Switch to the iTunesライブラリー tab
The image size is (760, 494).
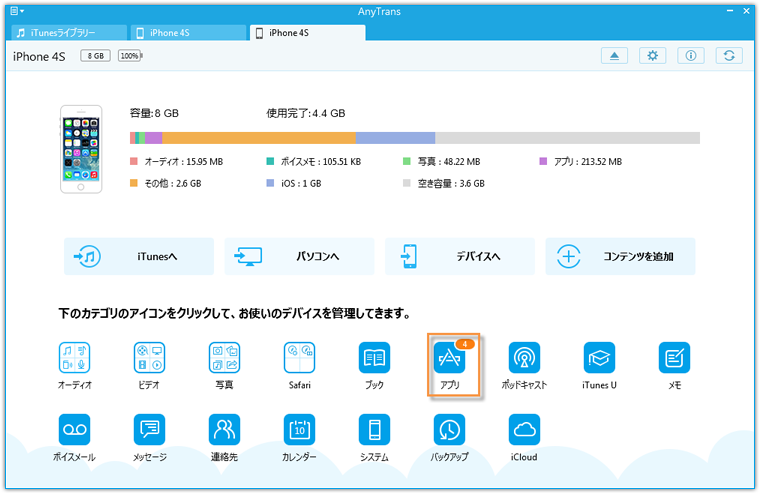click(x=69, y=32)
